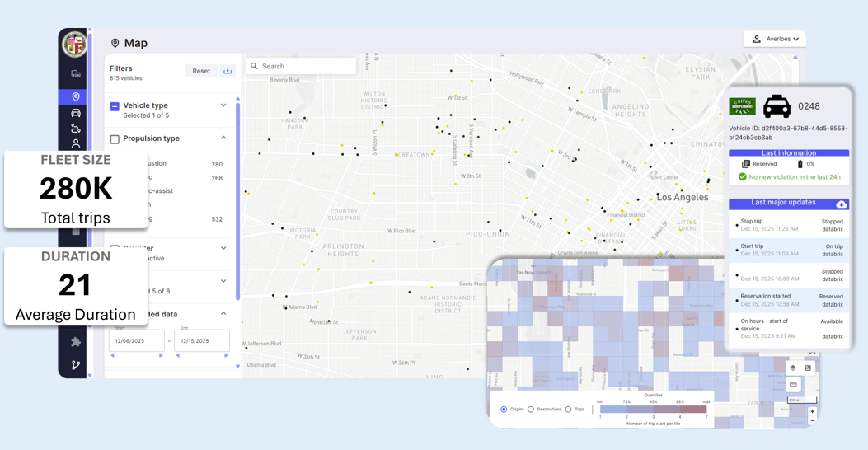Open the puzzle piece extensions icon
Viewport: 868px width, 450px height.
point(75,342)
